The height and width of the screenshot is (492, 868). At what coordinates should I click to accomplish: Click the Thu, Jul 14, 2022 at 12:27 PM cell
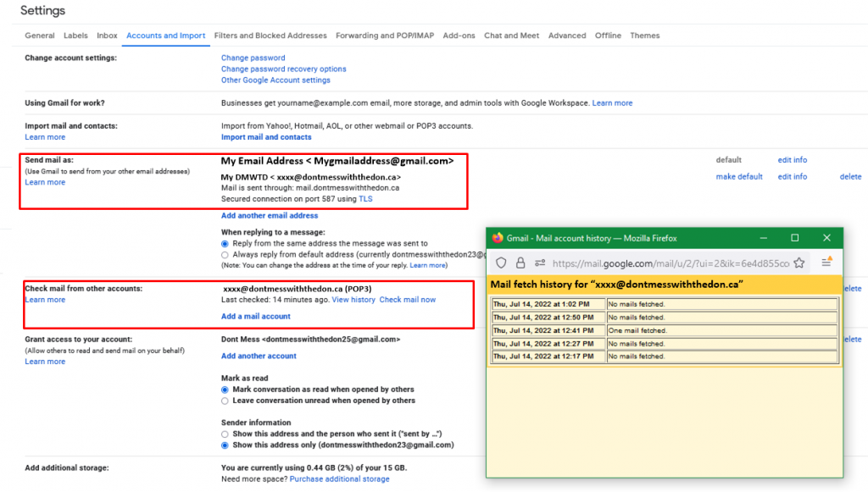548,344
